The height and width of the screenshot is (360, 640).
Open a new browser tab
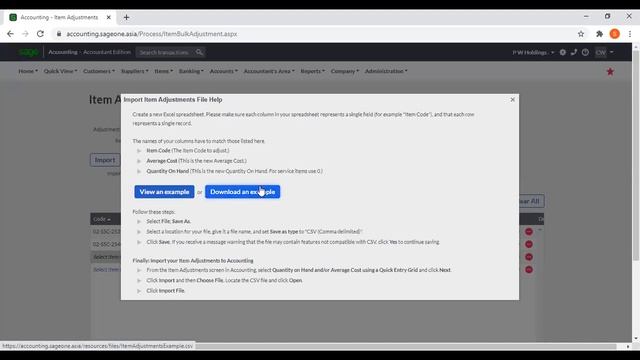point(126,17)
